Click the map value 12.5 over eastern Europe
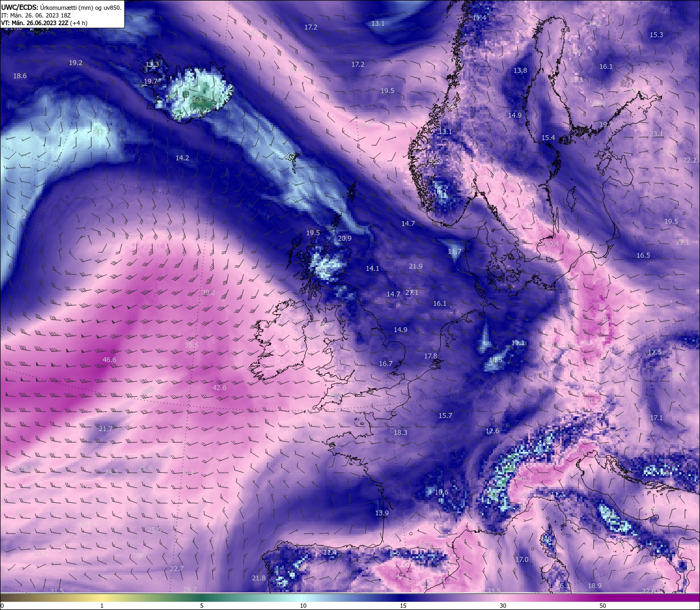This screenshot has height=610, width=700. pos(655,352)
